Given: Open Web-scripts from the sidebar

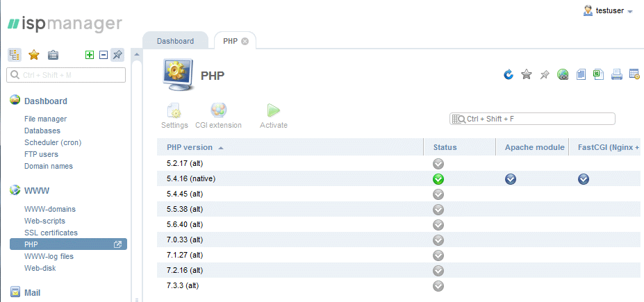Looking at the screenshot, I should (x=44, y=221).
